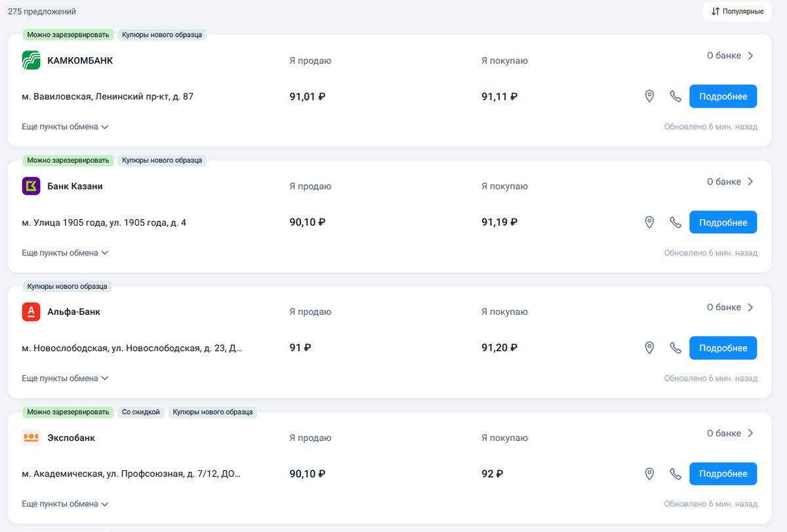Open Подробнее for КАМКОМБАНК
The image size is (787, 532).
point(723,96)
